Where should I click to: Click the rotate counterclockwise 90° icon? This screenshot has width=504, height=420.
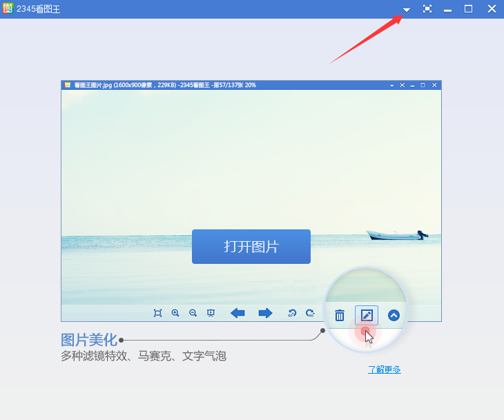tap(292, 313)
